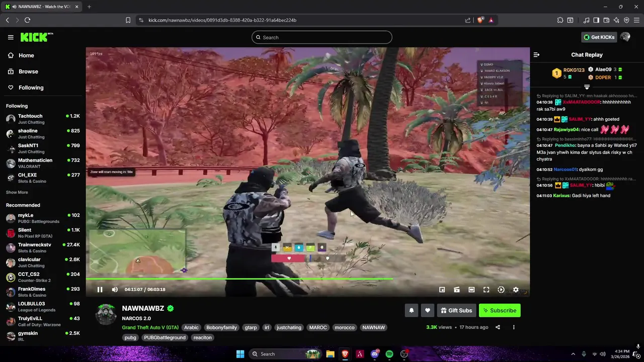Open video settings gear
The image size is (644, 362).
click(516, 290)
